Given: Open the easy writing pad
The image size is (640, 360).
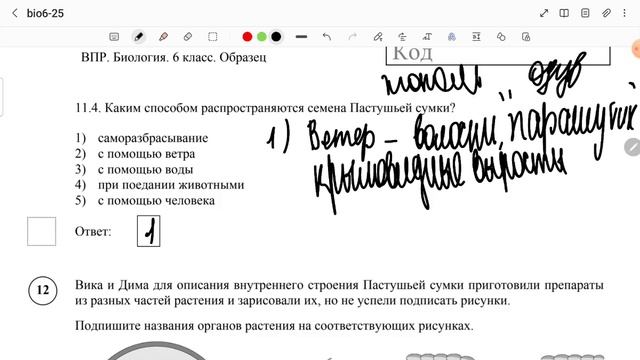Looking at the screenshot, I should coord(476,37).
